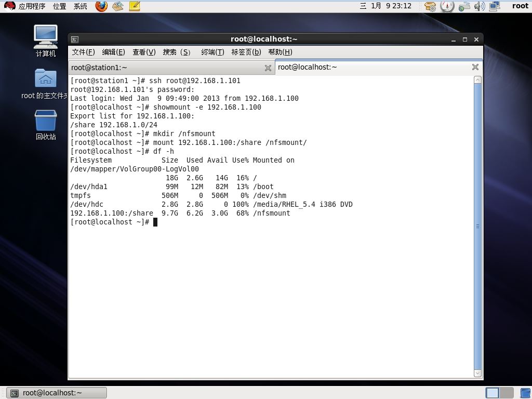The image size is (532, 399).
Task: Click the mount 192.168.1.100:/share command line
Action: tap(230, 142)
